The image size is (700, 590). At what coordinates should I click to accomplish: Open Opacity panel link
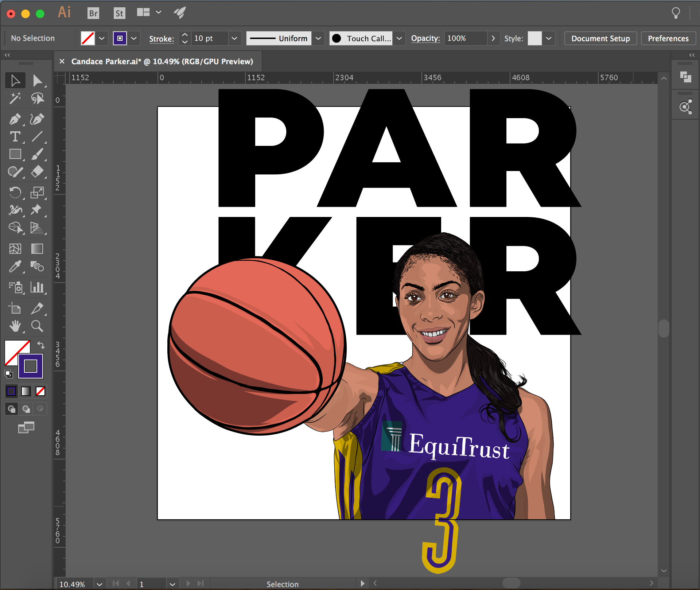(x=425, y=39)
